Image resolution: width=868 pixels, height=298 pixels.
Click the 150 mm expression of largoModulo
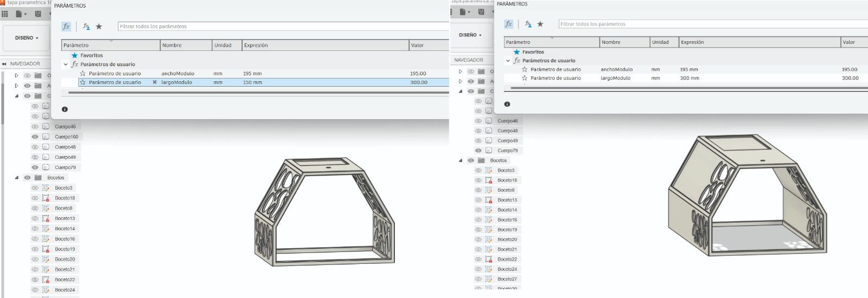252,82
